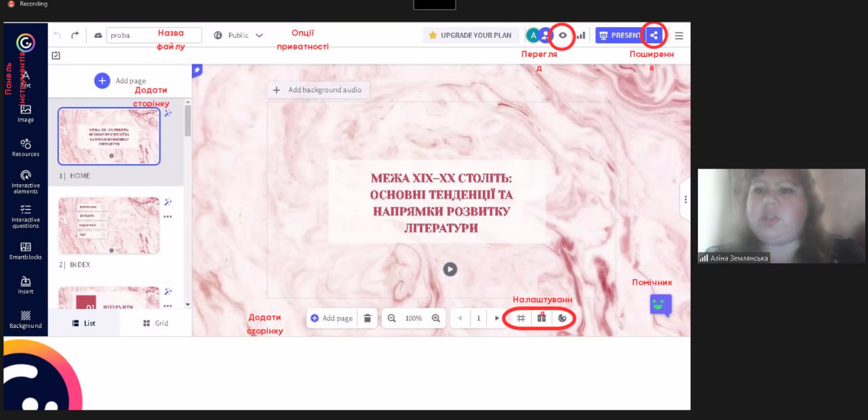Click the undo arrow
The width and height of the screenshot is (868, 420).
57,35
